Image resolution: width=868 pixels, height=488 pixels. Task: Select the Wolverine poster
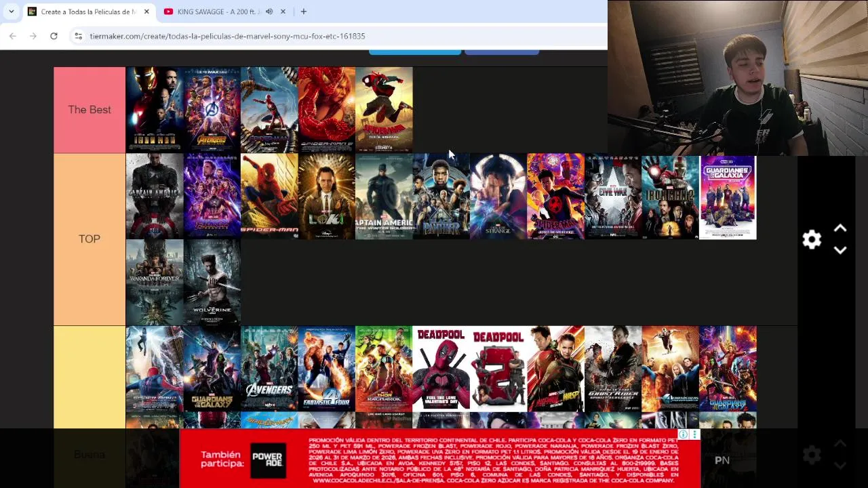click(212, 283)
